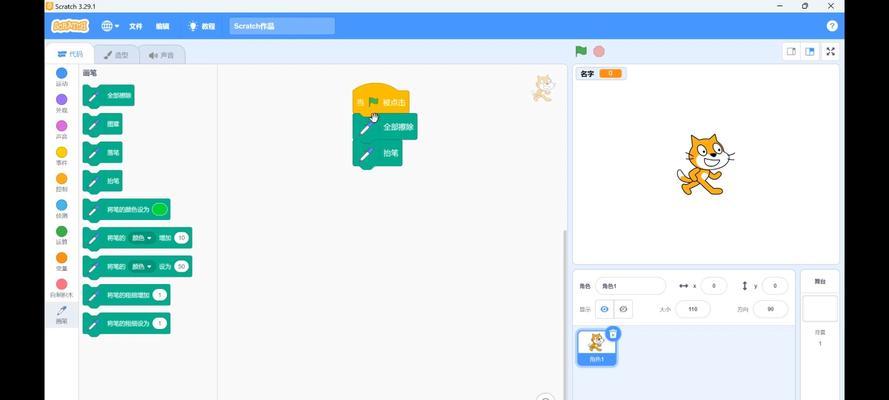The height and width of the screenshot is (400, 889).
Task: Open the help question mark icon
Action: 832,26
